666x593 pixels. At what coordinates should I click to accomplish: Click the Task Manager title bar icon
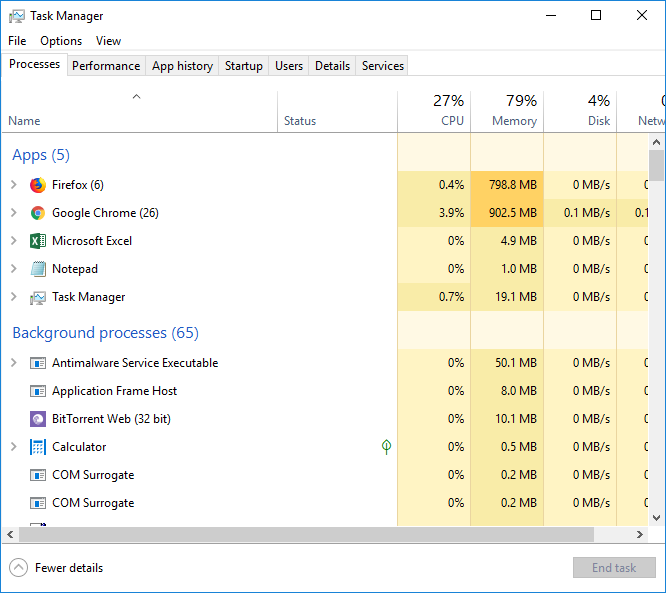[x=17, y=16]
